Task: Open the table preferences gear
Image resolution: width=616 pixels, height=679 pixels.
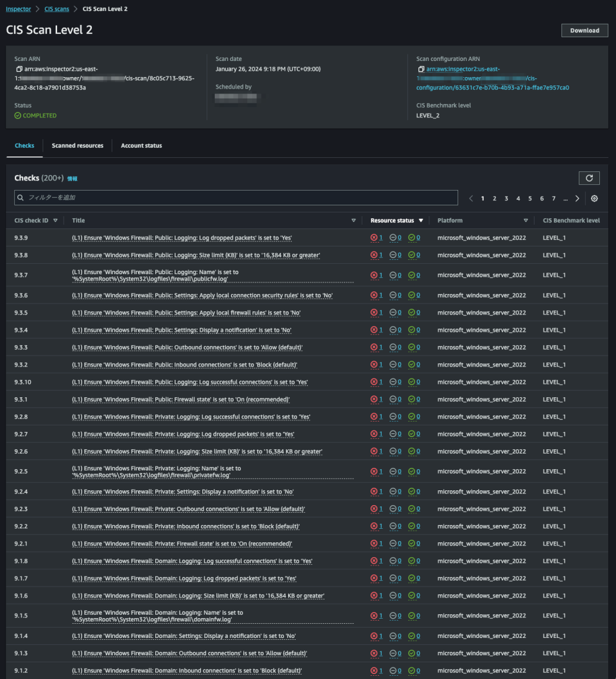Action: (594, 198)
